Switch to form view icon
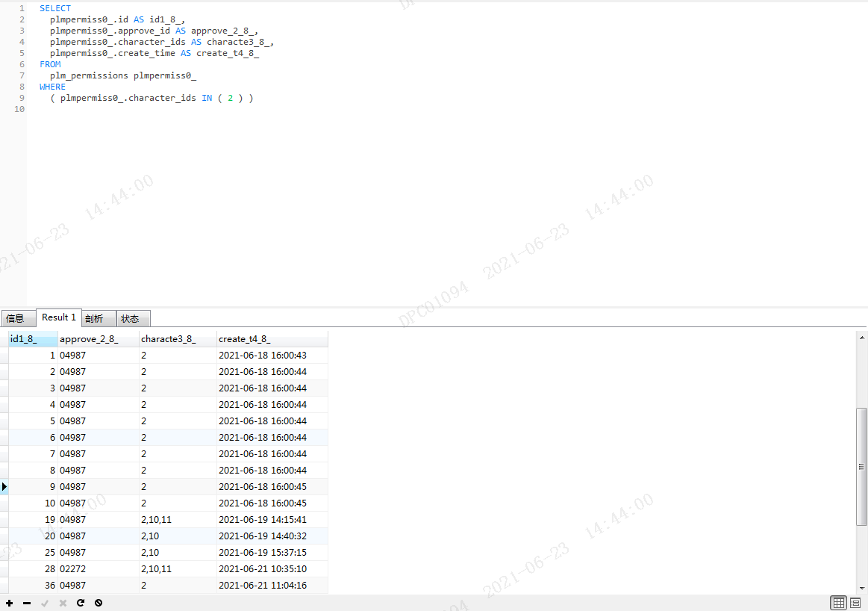This screenshot has height=611, width=868. click(x=855, y=603)
